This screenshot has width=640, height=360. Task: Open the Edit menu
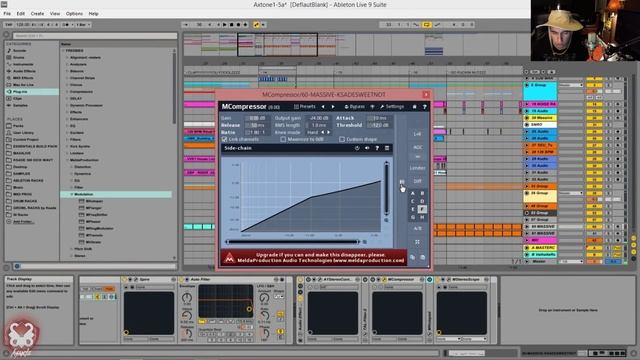pos(20,13)
